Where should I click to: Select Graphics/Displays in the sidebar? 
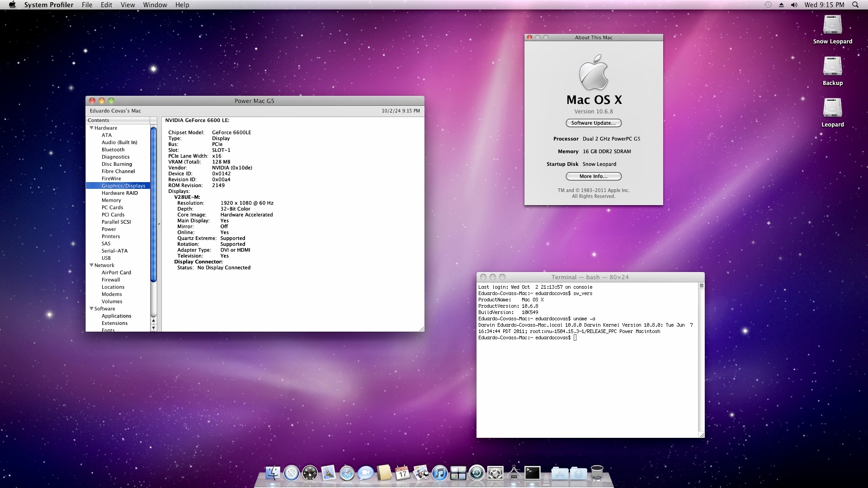[x=118, y=186]
